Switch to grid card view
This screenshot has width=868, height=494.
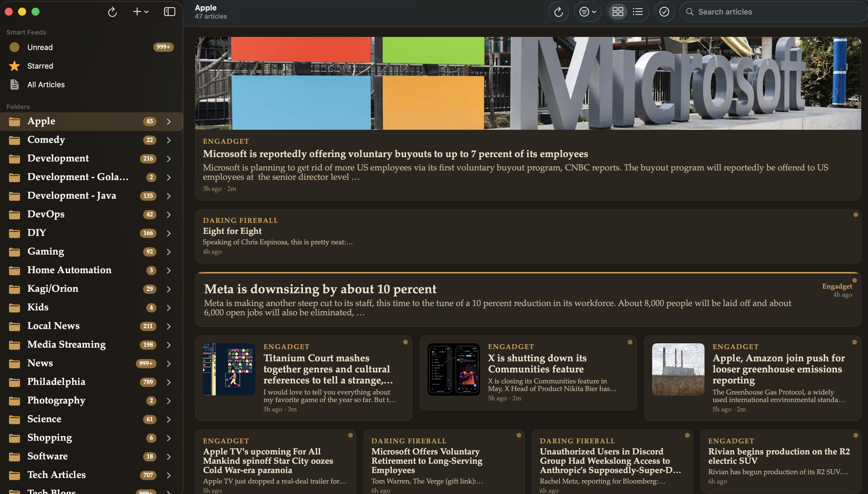coord(618,12)
